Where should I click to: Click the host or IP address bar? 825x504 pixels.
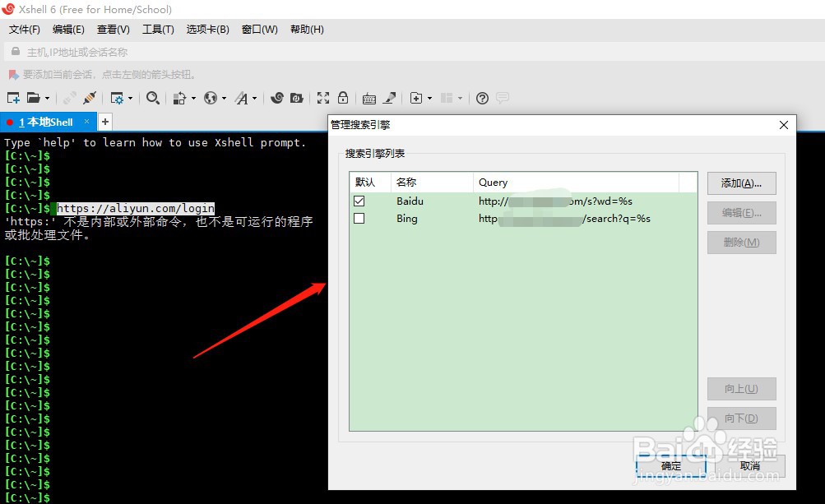[415, 52]
